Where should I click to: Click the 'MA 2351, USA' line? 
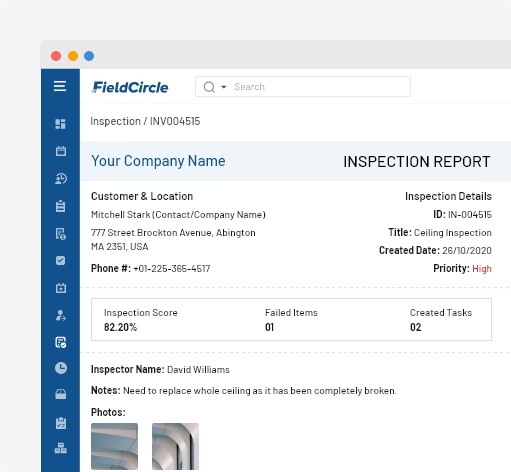120,247
